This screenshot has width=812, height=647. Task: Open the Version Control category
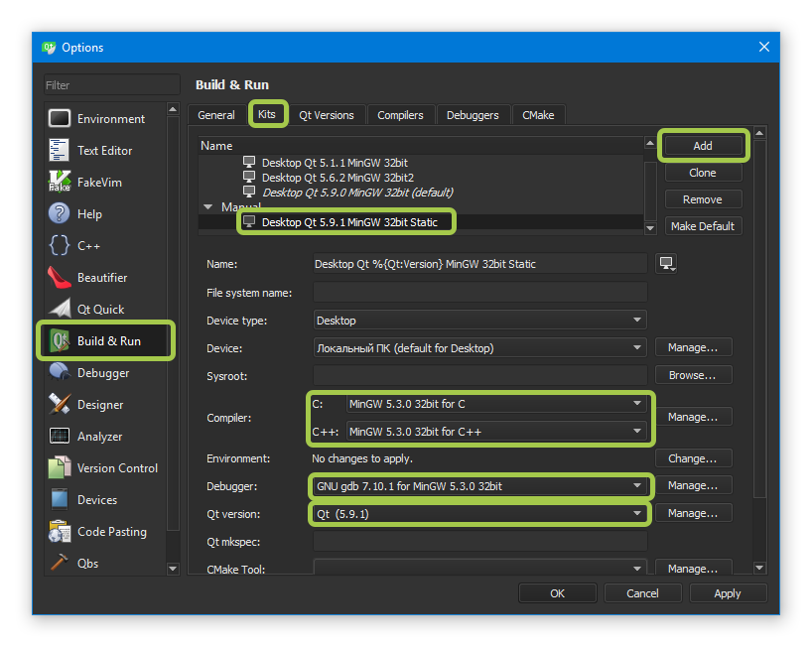[x=105, y=468]
